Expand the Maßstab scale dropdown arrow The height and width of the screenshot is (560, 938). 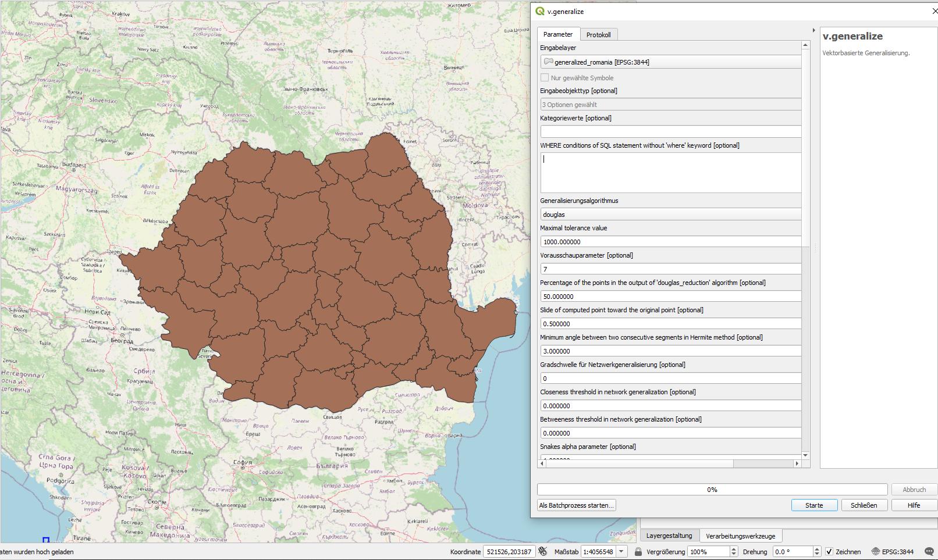(x=621, y=552)
